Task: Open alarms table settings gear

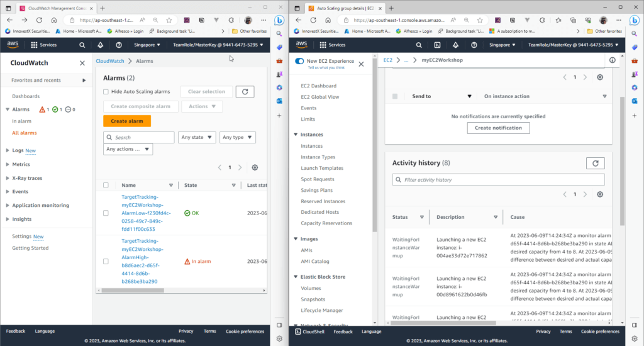Action: tap(255, 167)
